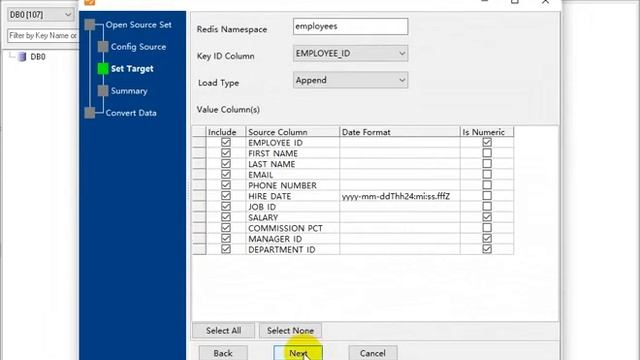Click the Next button
Viewport: 640px width, 360px height.
pos(298,353)
